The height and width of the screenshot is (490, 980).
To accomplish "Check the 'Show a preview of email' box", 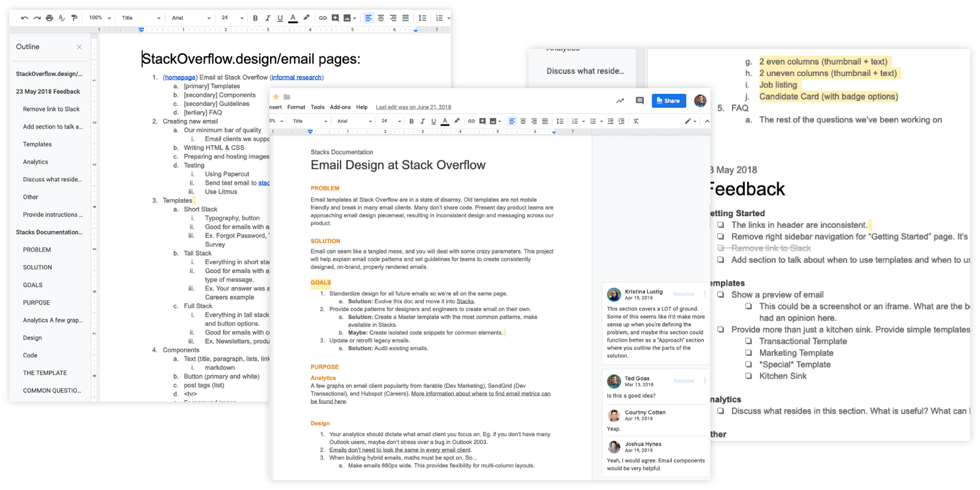I will pos(721,295).
